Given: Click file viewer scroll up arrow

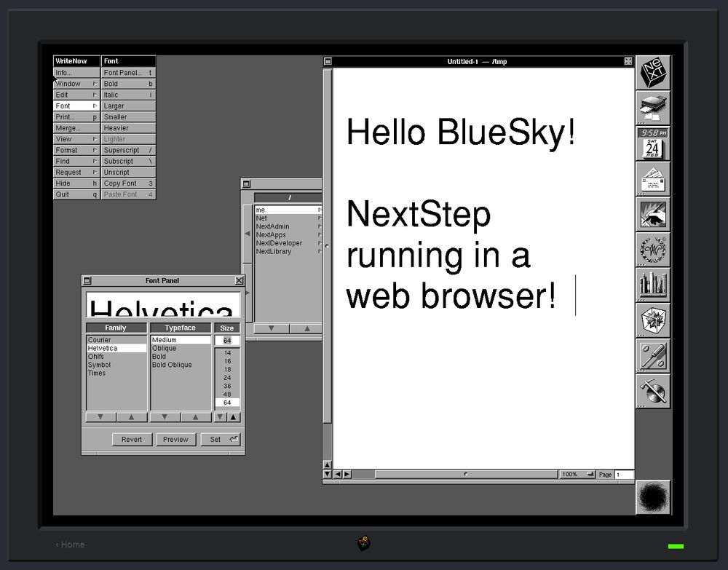Looking at the screenshot, I should coord(306,328).
